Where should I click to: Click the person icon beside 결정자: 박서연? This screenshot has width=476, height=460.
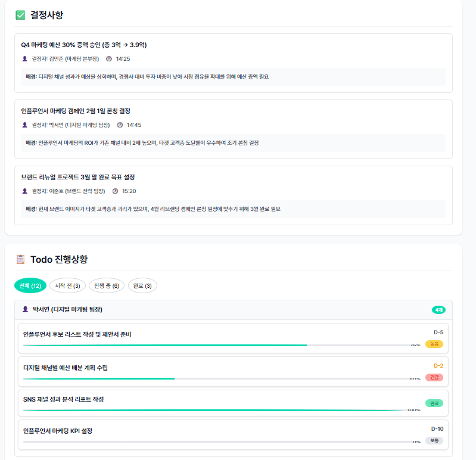(x=24, y=125)
